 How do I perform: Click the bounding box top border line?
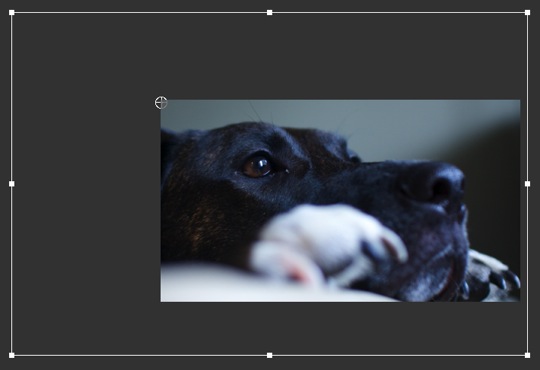pyautogui.click(x=138, y=13)
